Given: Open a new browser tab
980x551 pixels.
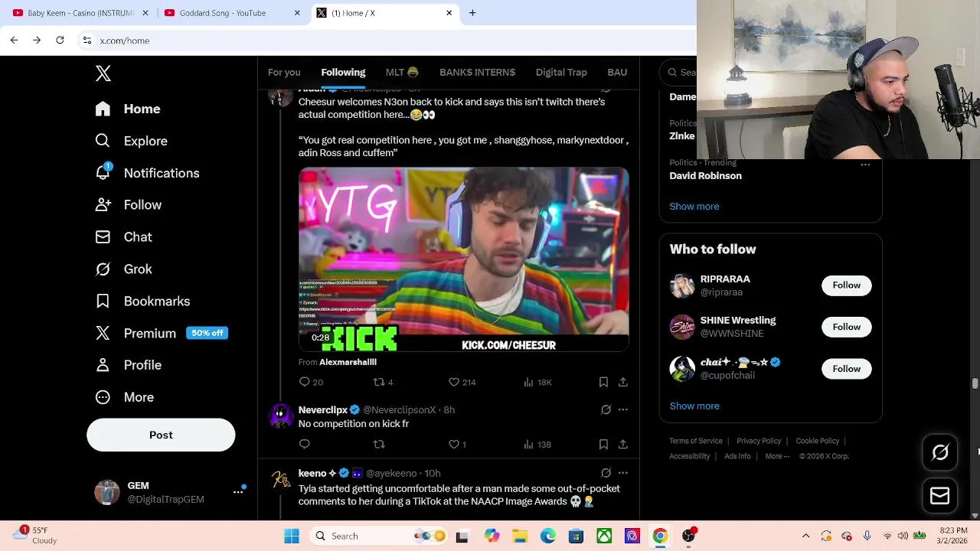Looking at the screenshot, I should click(472, 12).
